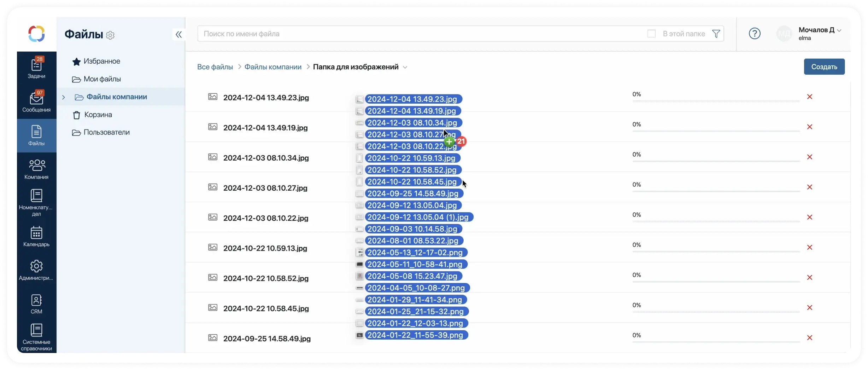The height and width of the screenshot is (370, 868).
Task: Cancel upload of 2024-12-04 13.49.23.jpg
Action: [809, 97]
